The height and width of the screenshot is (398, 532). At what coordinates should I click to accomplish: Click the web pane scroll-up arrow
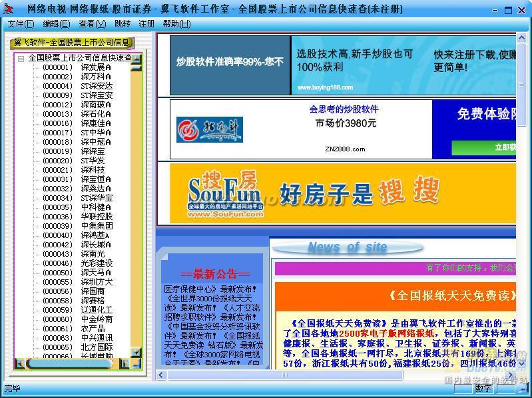[x=521, y=37]
